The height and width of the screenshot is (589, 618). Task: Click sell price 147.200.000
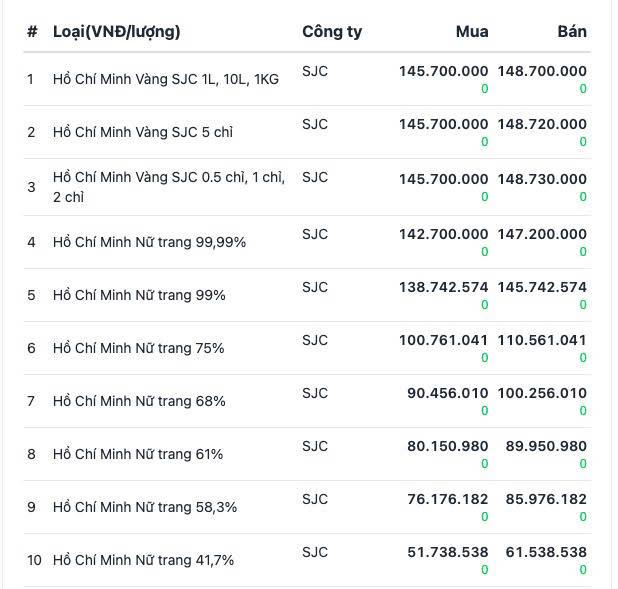[542, 234]
